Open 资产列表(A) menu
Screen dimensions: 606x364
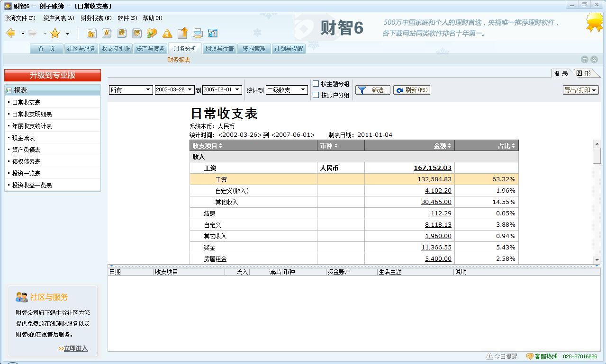tap(59, 18)
